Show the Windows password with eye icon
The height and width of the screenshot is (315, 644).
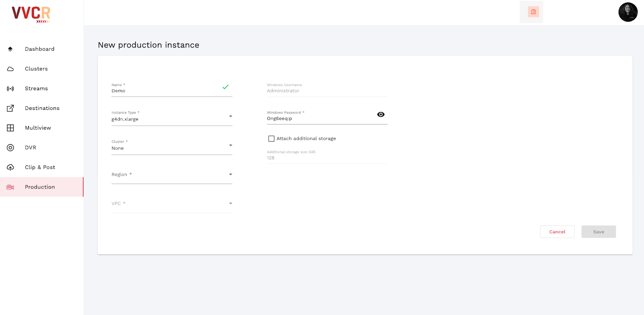(381, 115)
